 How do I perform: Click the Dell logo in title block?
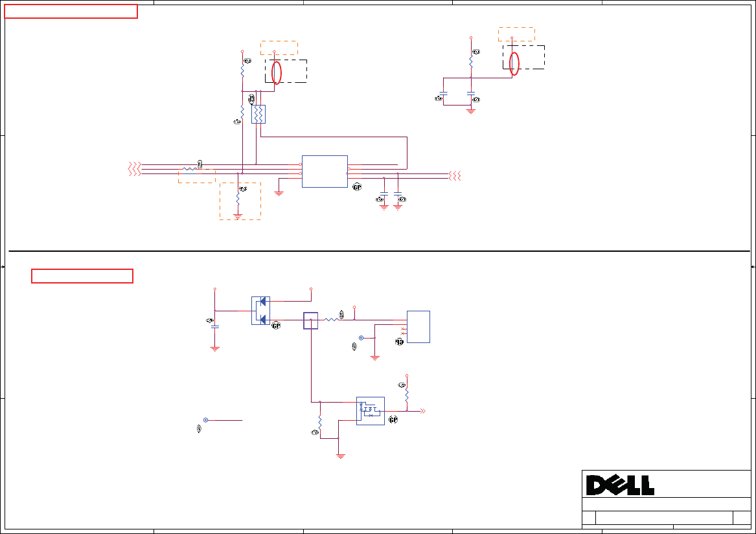point(620,485)
